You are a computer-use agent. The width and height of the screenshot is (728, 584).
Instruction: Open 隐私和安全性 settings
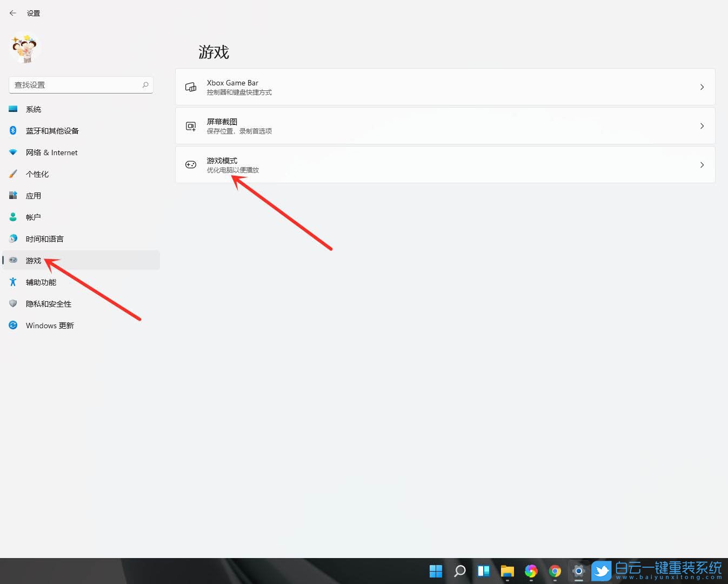pyautogui.click(x=49, y=303)
